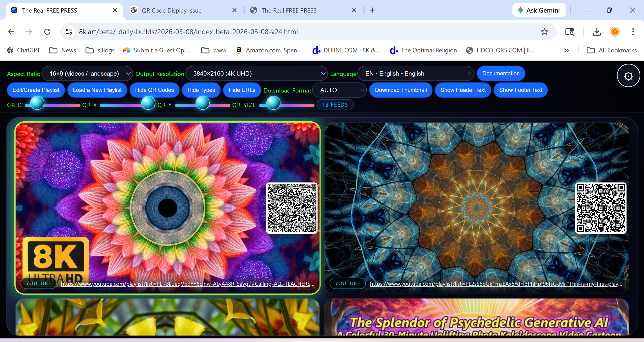Reload the page with the refresh icon

[47, 32]
